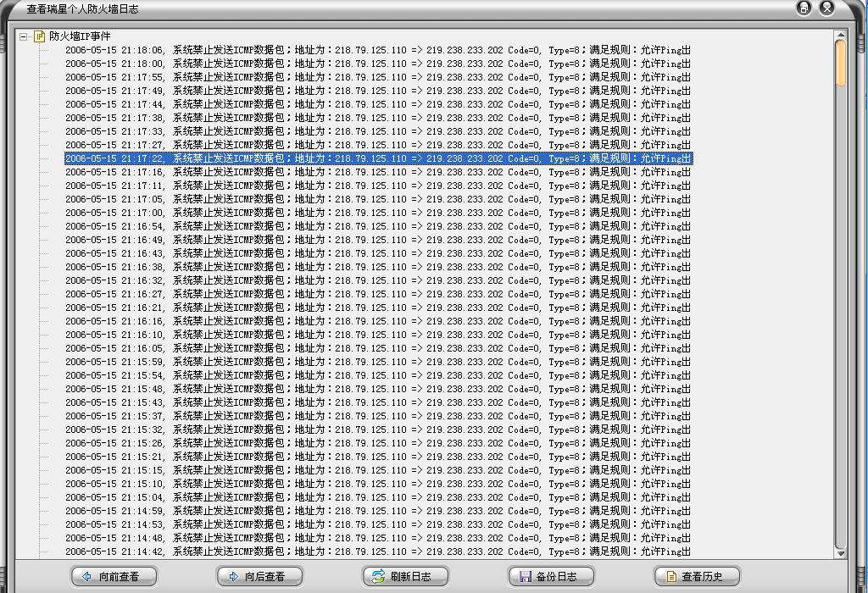This screenshot has width=868, height=593.
Task: Select log entry 2006-05-15 21:14:59
Action: tap(379, 511)
